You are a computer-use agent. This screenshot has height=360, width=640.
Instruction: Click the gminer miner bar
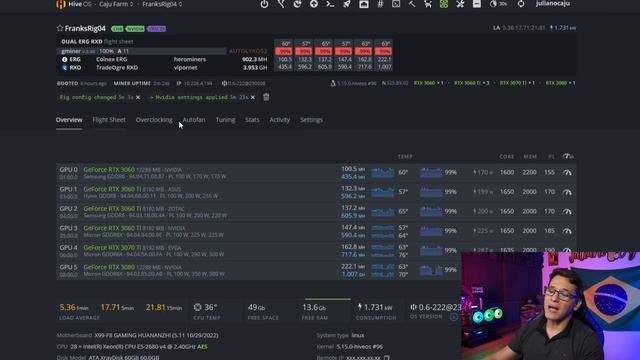pos(141,51)
